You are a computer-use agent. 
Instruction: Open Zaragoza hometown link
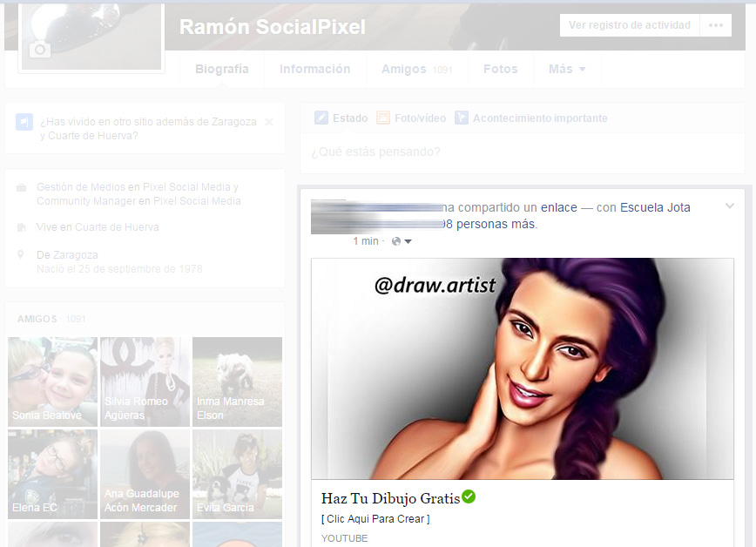[76, 255]
